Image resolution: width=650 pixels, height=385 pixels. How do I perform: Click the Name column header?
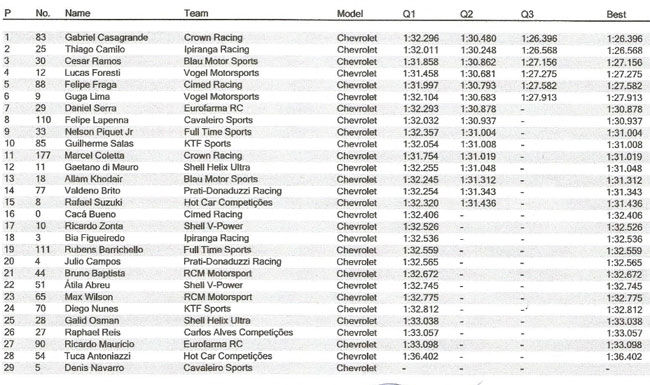tap(78, 13)
